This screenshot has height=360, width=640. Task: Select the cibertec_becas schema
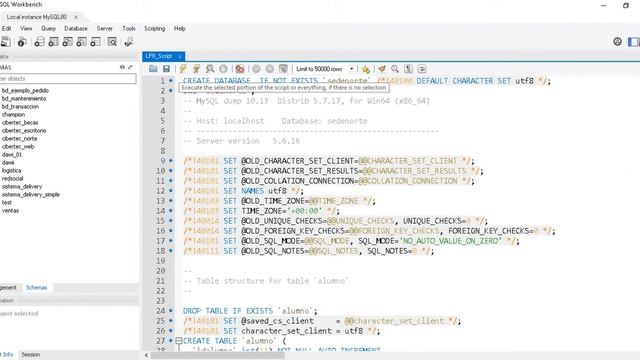click(20, 122)
